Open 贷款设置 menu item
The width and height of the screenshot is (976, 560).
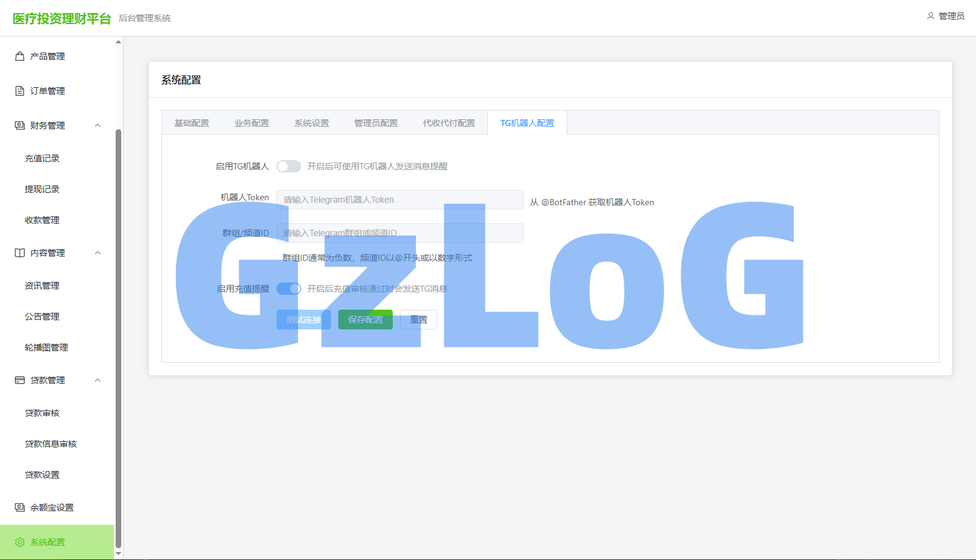point(57,475)
